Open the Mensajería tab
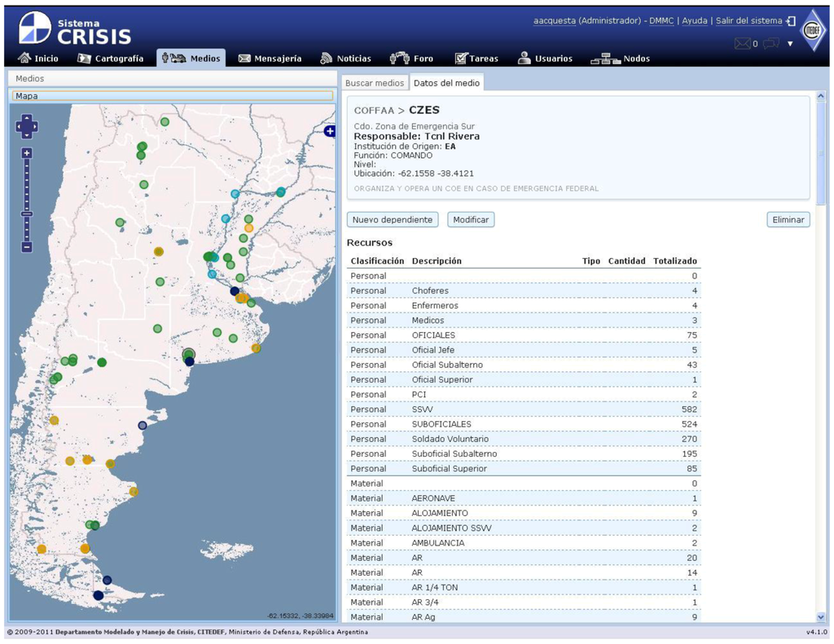Viewport: 834px width, 644px height. pos(270,59)
